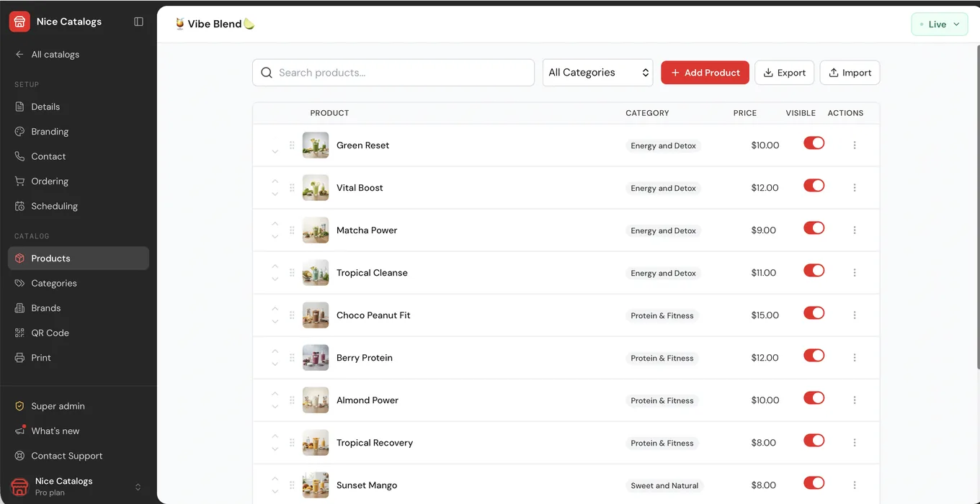Open the All Categories filter dropdown
The width and height of the screenshot is (980, 504).
[x=597, y=73]
